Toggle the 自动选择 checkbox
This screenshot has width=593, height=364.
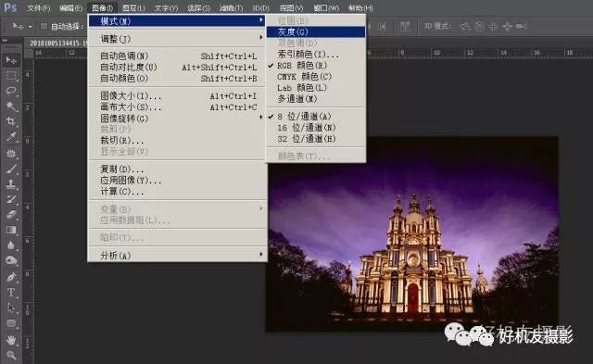pos(44,26)
